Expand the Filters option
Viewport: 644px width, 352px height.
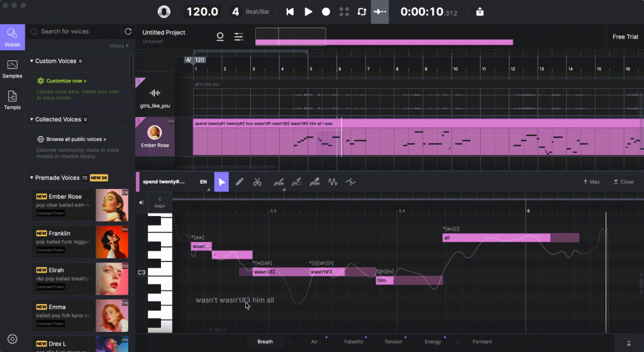pos(119,46)
